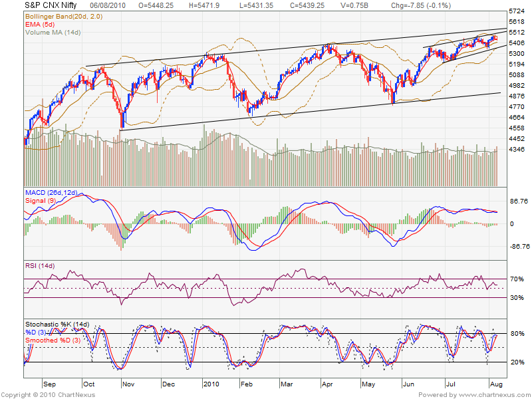Click the 5724 price axis label

(x=516, y=12)
